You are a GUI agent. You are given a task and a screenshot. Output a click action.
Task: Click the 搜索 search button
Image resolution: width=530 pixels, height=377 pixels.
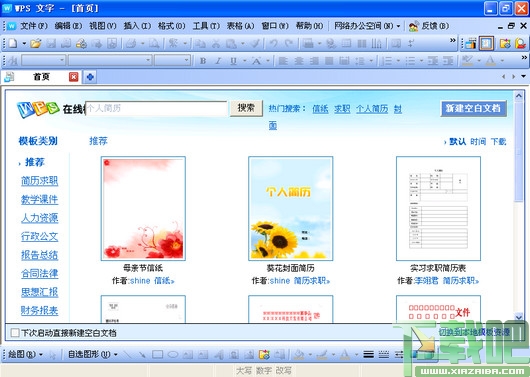[246, 108]
